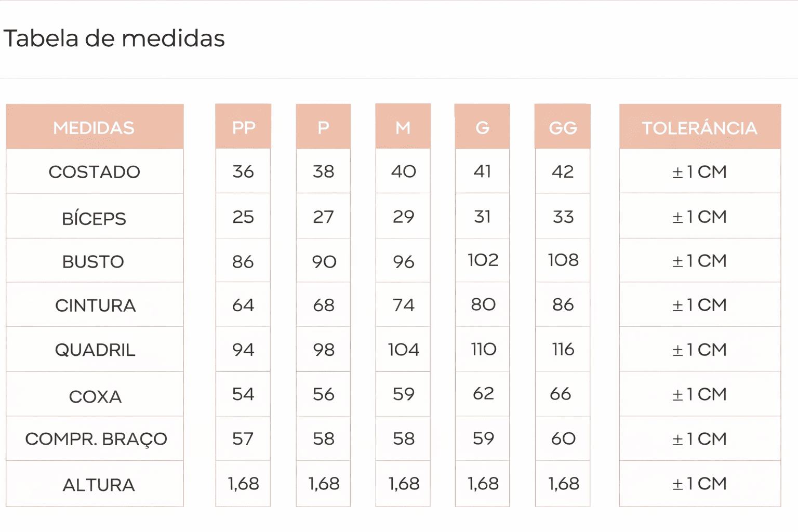Select the MEDIDAS column header
The width and height of the screenshot is (798, 532).
[x=94, y=128]
